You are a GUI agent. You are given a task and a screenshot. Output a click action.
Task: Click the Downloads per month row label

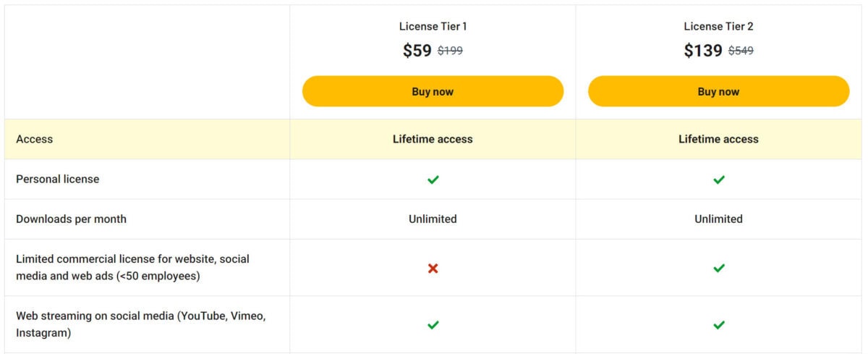coord(71,219)
